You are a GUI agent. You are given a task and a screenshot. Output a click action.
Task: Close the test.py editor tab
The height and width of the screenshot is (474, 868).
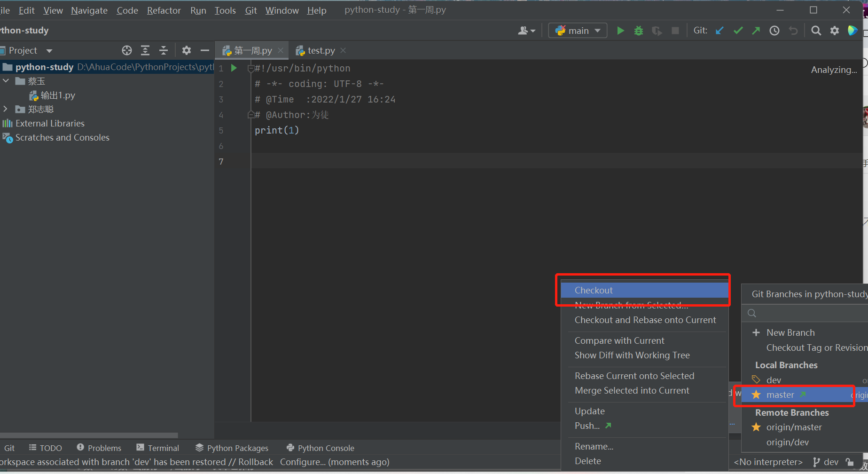pyautogui.click(x=343, y=50)
